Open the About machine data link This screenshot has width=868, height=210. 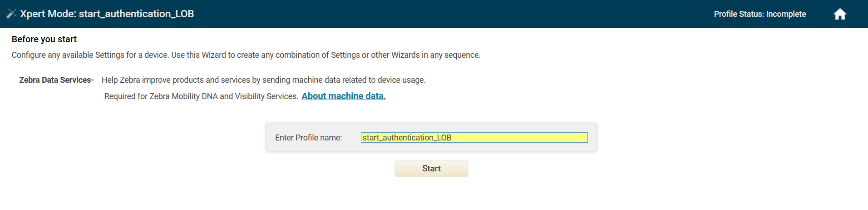[x=344, y=96]
